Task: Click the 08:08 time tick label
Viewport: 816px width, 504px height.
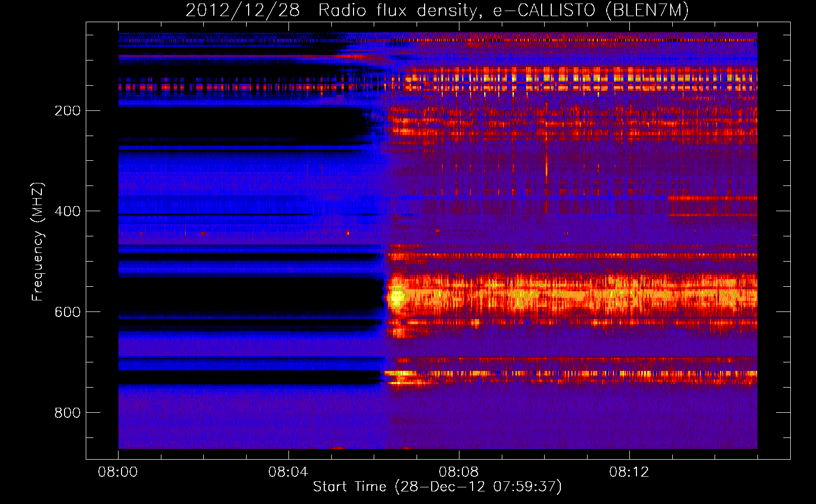Action: (x=459, y=472)
